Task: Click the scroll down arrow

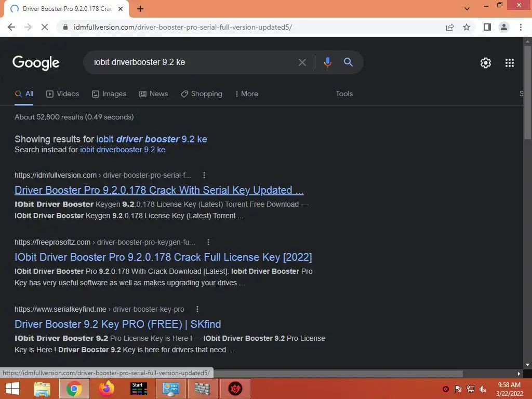Action: pyautogui.click(x=527, y=365)
